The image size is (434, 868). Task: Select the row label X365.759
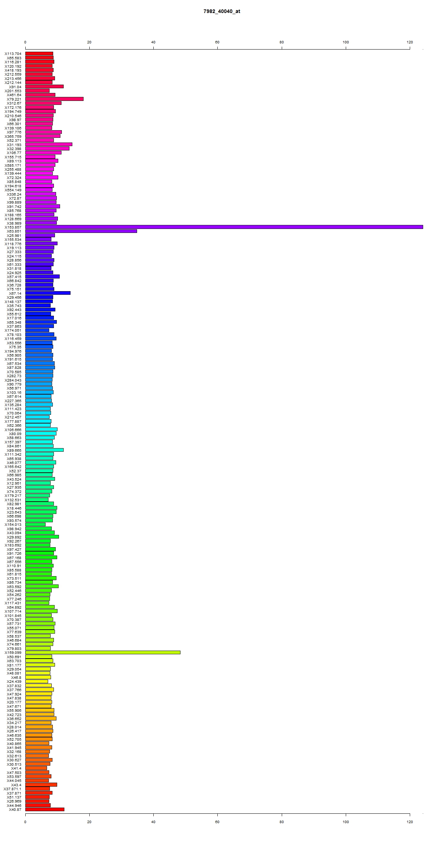click(13, 136)
